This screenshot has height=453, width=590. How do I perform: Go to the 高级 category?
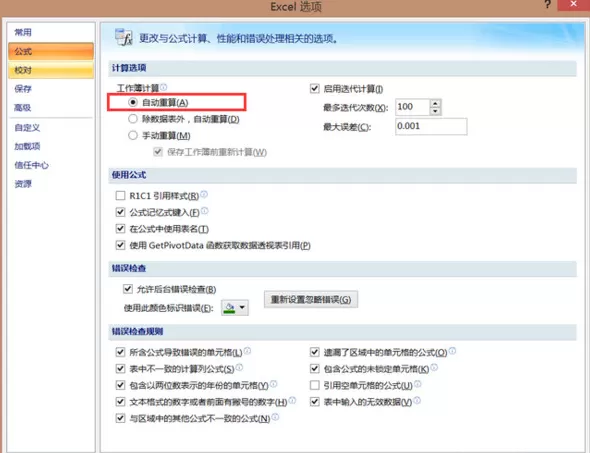click(x=51, y=108)
